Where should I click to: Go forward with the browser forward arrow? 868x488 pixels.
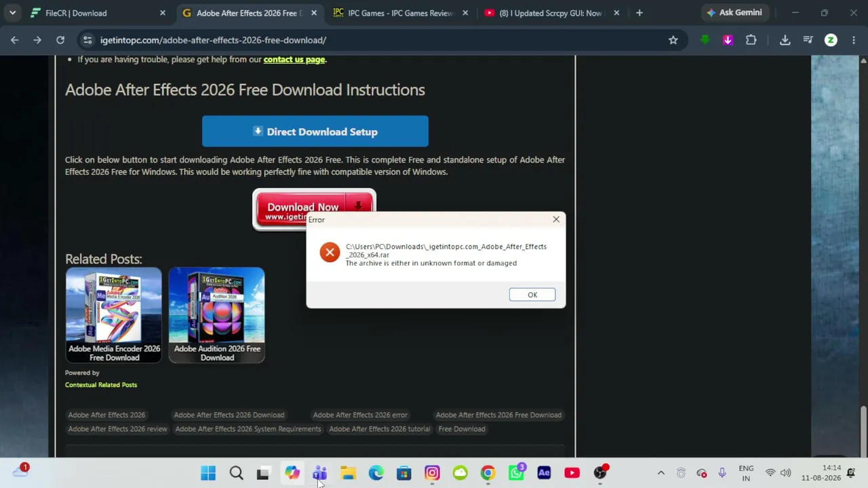(37, 40)
